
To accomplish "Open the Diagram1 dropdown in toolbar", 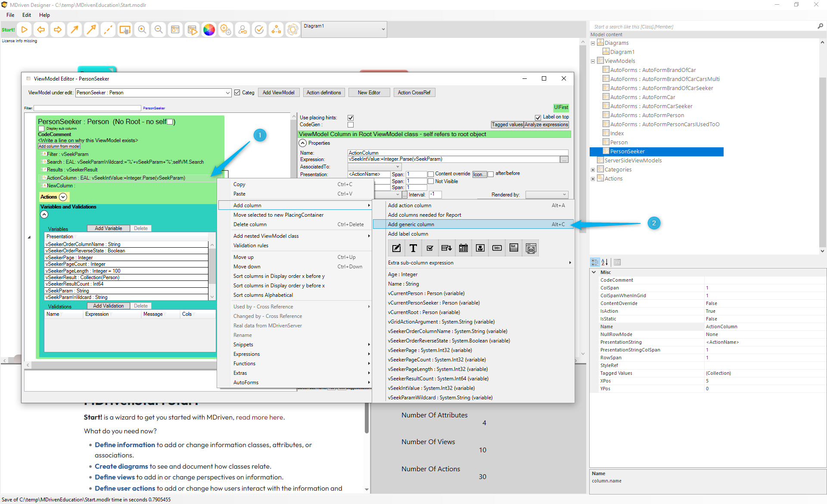I will pyautogui.click(x=383, y=29).
